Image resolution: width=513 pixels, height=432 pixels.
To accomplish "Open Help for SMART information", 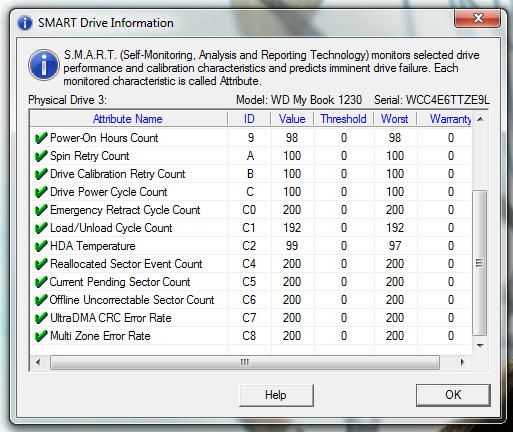I will coord(276,395).
